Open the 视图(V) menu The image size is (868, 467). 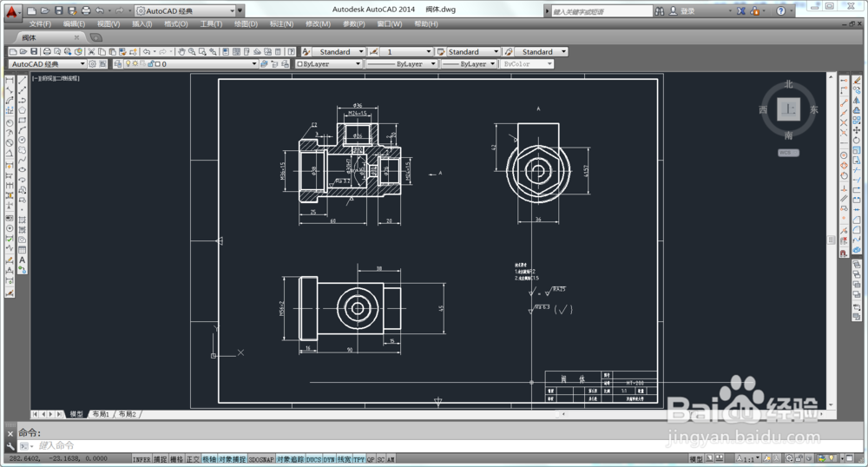108,23
